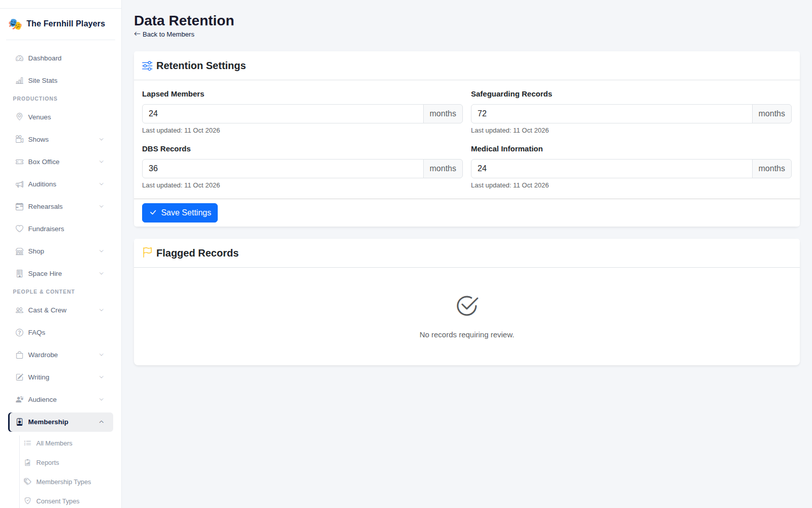Click the Fundraisers heart icon
Image resolution: width=812 pixels, height=508 pixels.
[19, 229]
